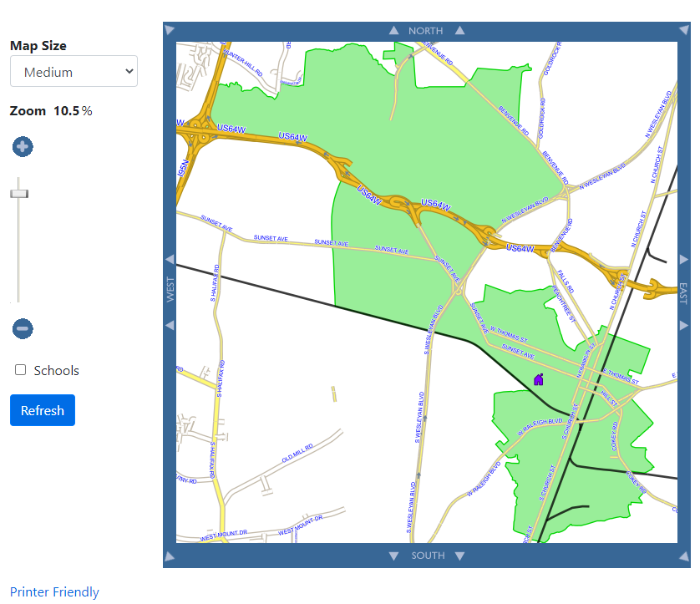Screen dimensions: 700x604
Task: Enable the Schools checkbox
Action: [x=21, y=370]
